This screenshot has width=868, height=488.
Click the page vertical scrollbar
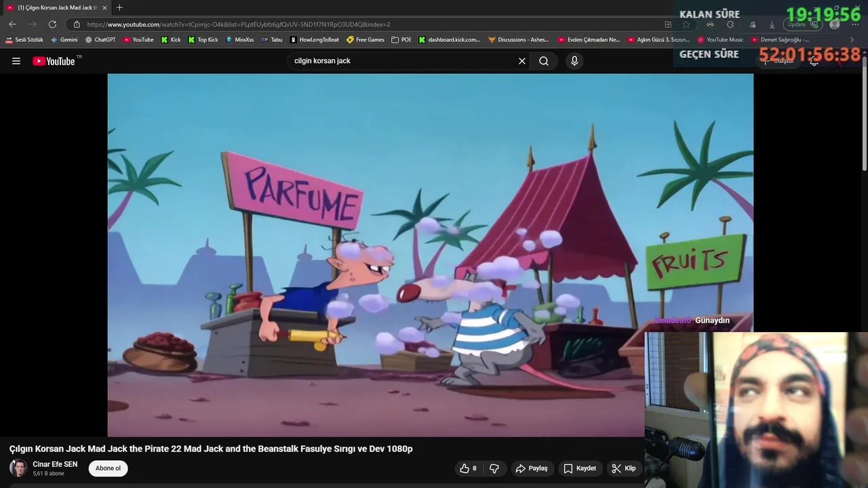pos(865,113)
